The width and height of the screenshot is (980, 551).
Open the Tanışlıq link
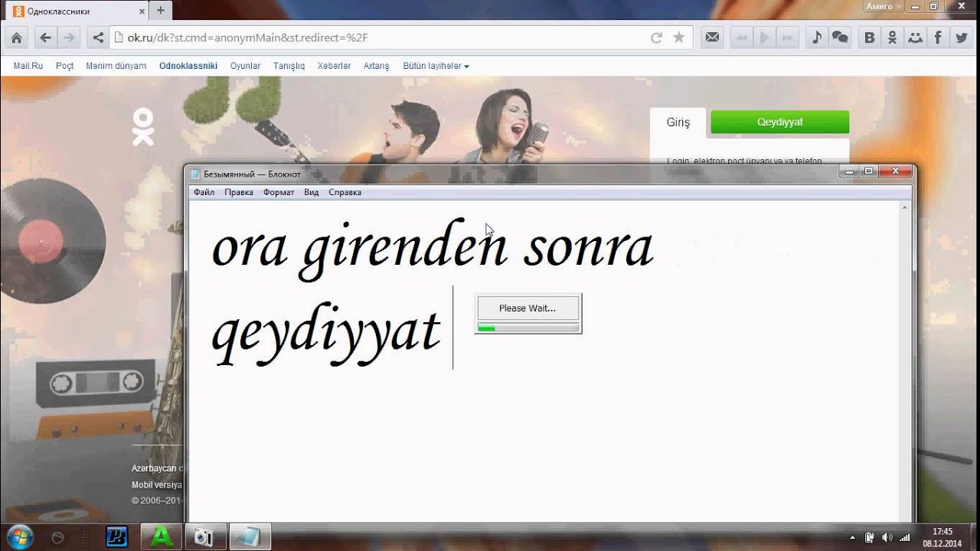[x=289, y=66]
